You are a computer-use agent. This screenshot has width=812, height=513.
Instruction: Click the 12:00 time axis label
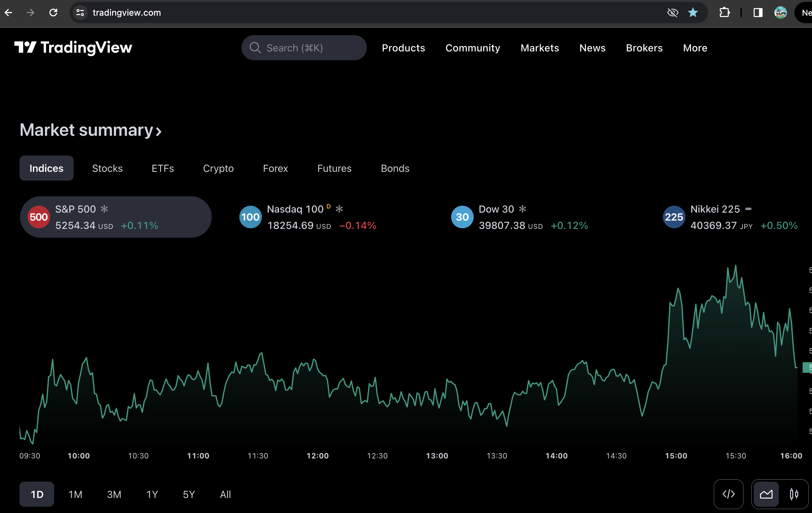(x=317, y=456)
